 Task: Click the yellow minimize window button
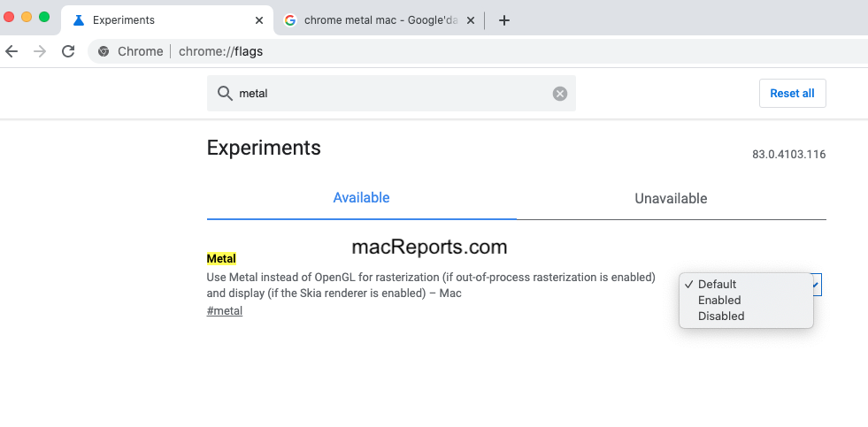click(x=27, y=17)
